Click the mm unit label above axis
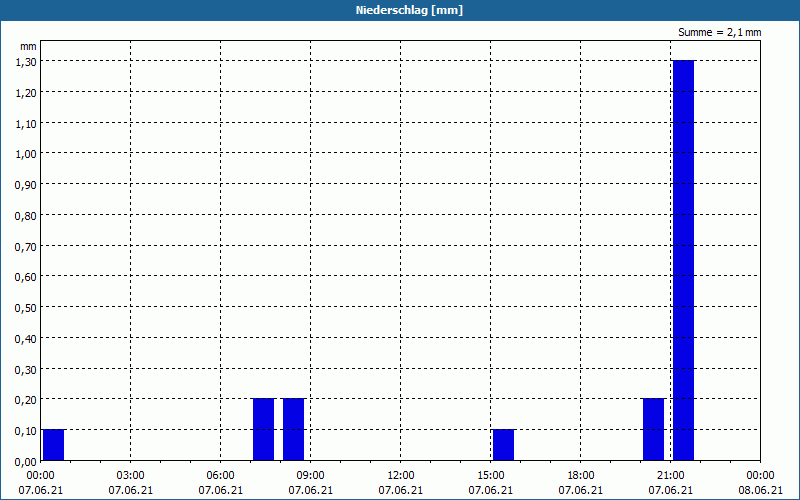This screenshot has width=800, height=500. [29, 46]
